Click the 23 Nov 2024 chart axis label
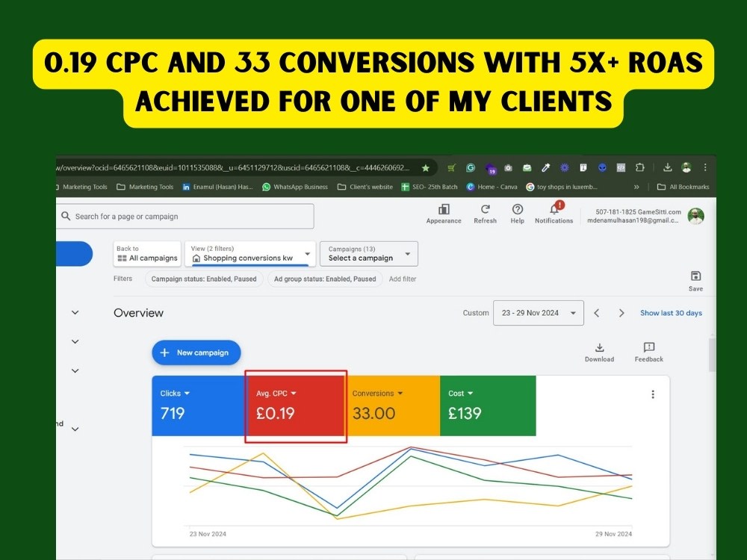747x560 pixels. coord(208,534)
